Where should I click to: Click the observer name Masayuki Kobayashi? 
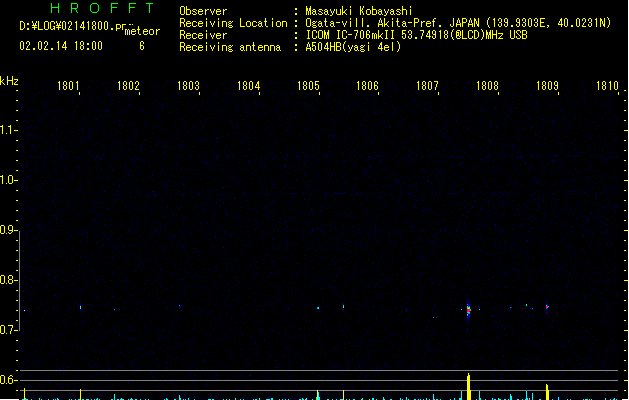[359, 11]
